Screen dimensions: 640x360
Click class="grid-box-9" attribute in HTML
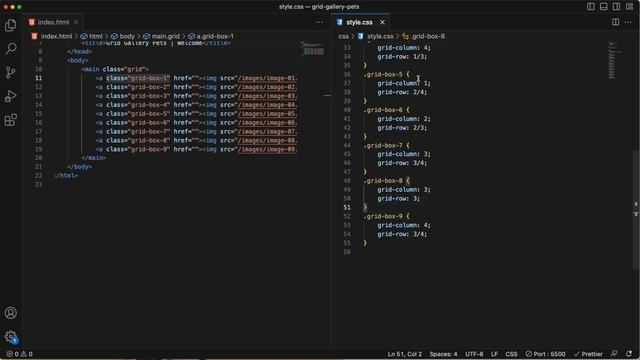pos(138,149)
